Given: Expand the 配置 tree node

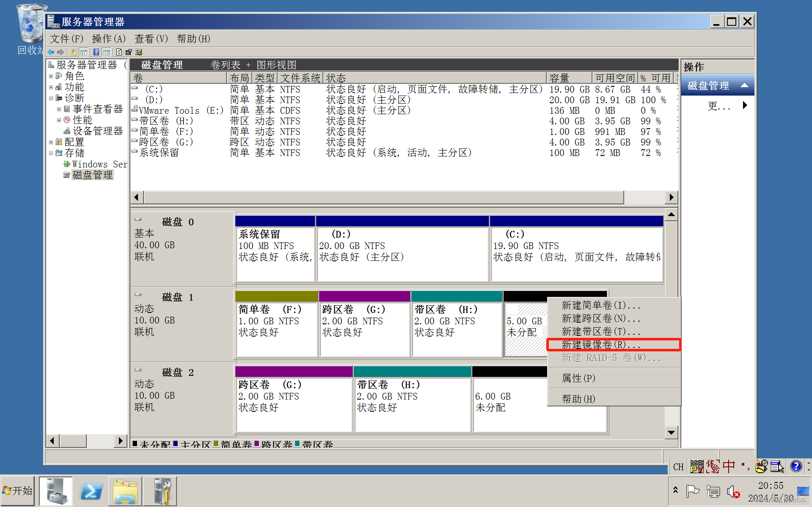Looking at the screenshot, I should (51, 142).
